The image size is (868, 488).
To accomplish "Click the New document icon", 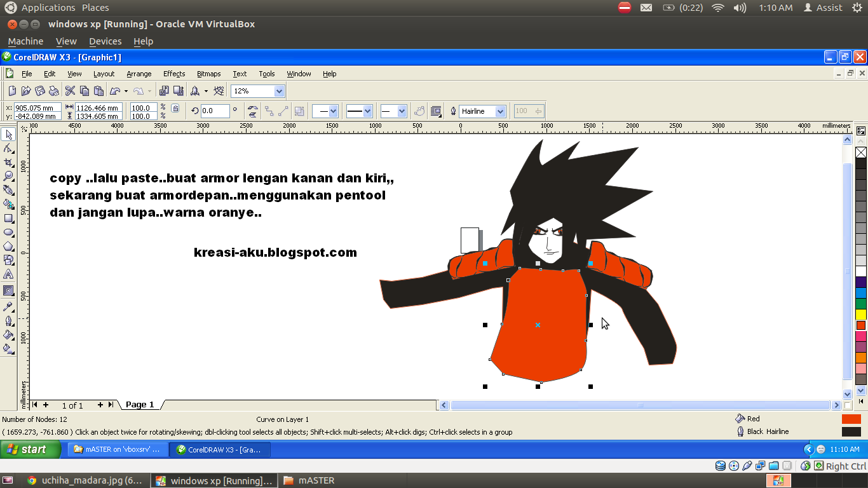I will tap(12, 91).
